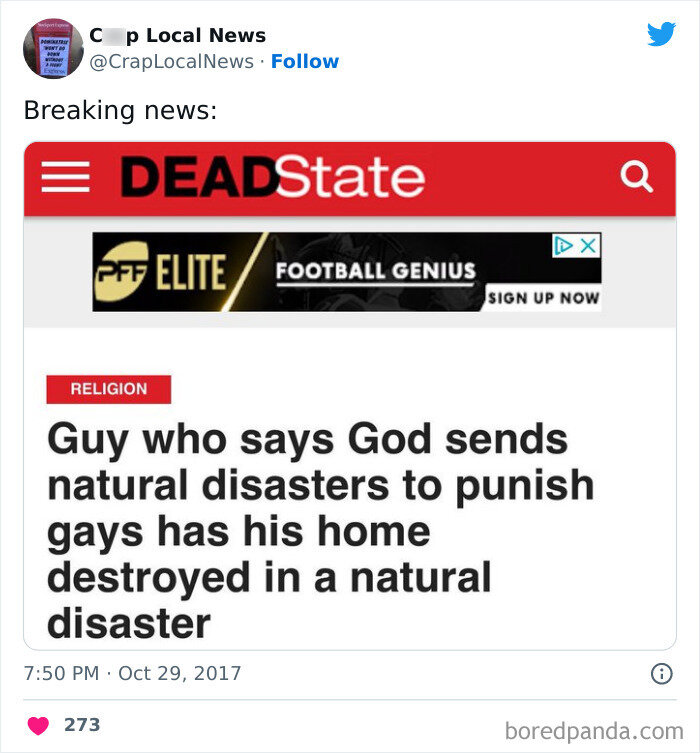This screenshot has width=700, height=753.
Task: Close the PFF Elite ad
Action: 589,245
